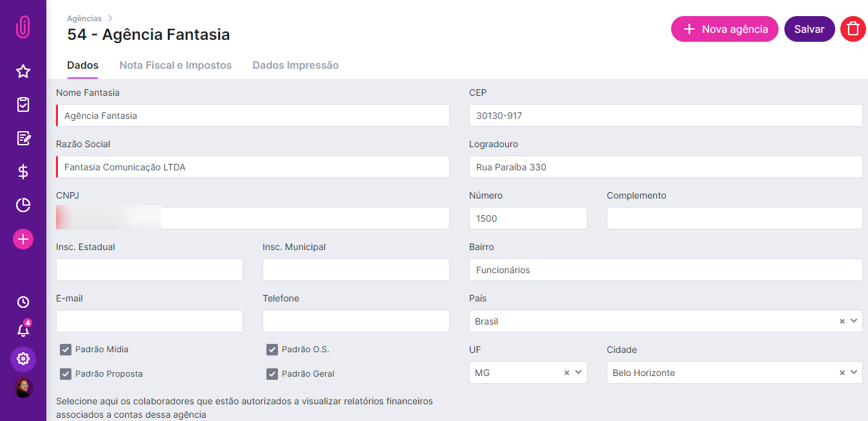Uncheck the Padrão Mídia checkbox
The image size is (868, 421).
[66, 350]
